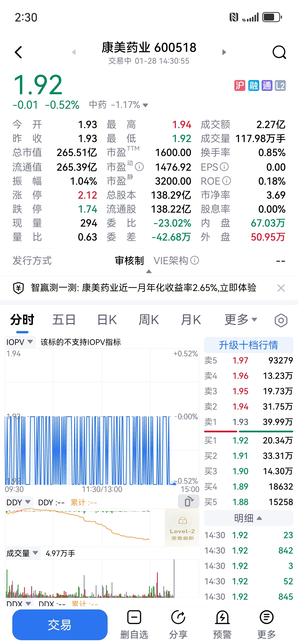Open the search magnifier icon
The image size is (298, 644).
coord(279,52)
